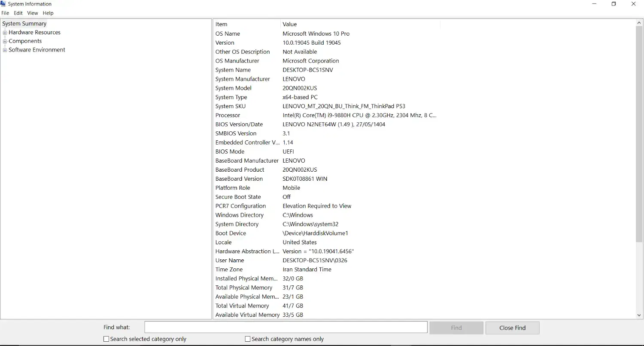
Task: Click value Elevation Required to View
Action: 317,206
